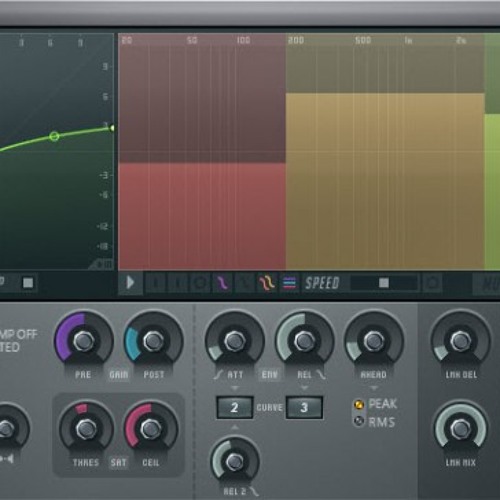
Task: Click the pink CEIL ceiling knob
Action: pos(151,429)
